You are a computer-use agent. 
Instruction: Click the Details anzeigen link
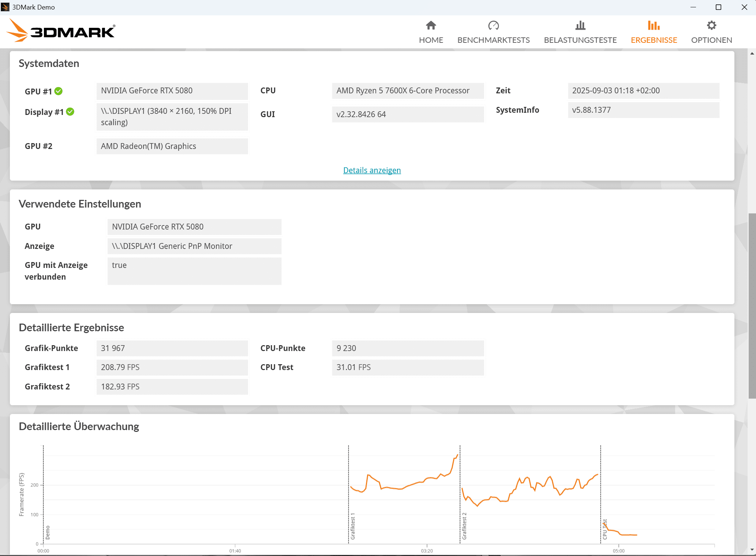pos(372,170)
